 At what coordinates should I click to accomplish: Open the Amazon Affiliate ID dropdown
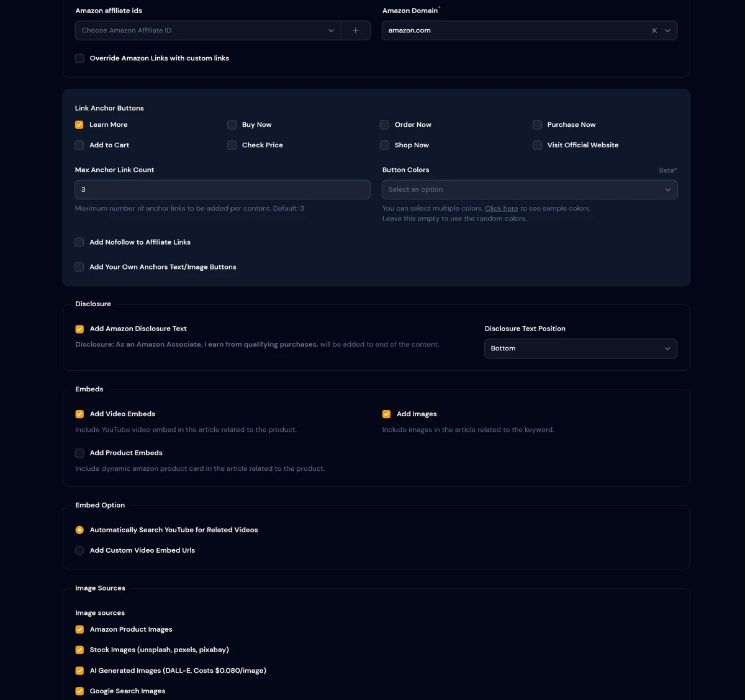tap(208, 30)
